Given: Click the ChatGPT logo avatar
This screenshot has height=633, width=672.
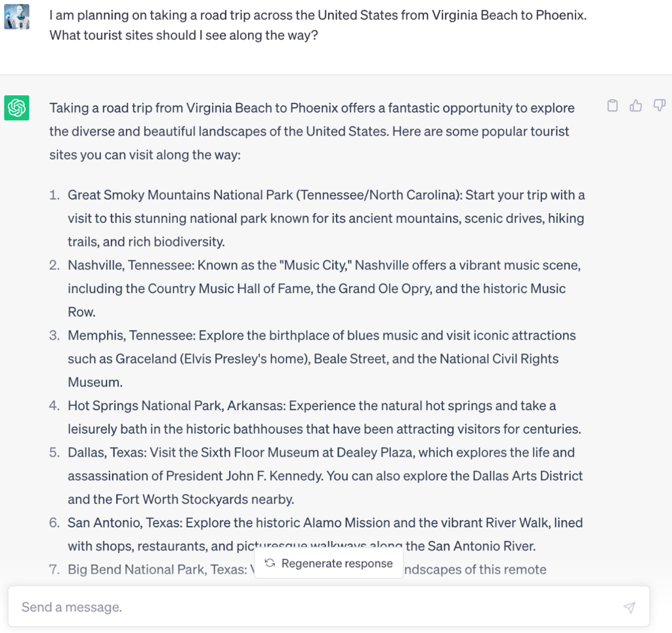Looking at the screenshot, I should coord(16,108).
